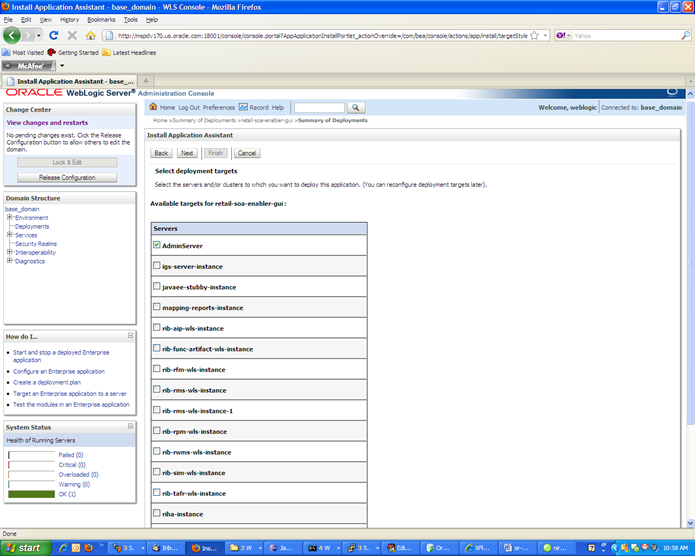The height and width of the screenshot is (557, 696).
Task: Click the Cancel button
Action: tap(247, 153)
